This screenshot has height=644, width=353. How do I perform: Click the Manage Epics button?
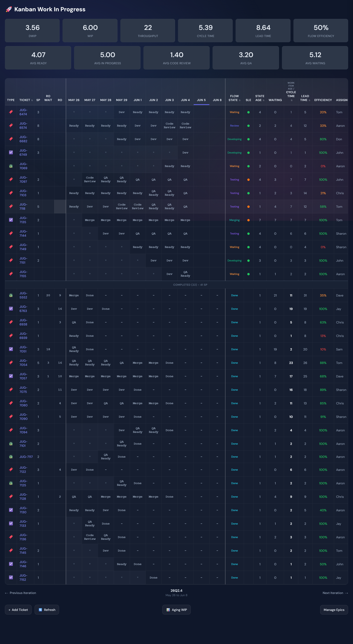point(334,610)
